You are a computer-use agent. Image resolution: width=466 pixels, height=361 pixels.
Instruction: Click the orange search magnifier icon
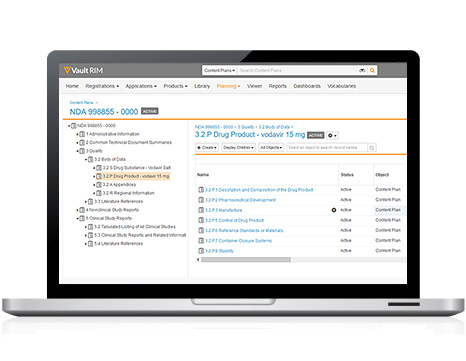(372, 70)
